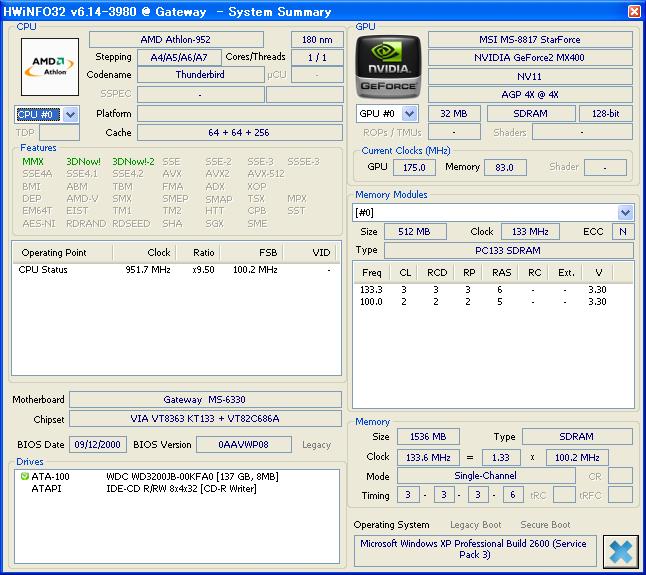Click the 64 + 64 + 256 cache field
Viewport: 646px width, 575px height.
coord(240,133)
